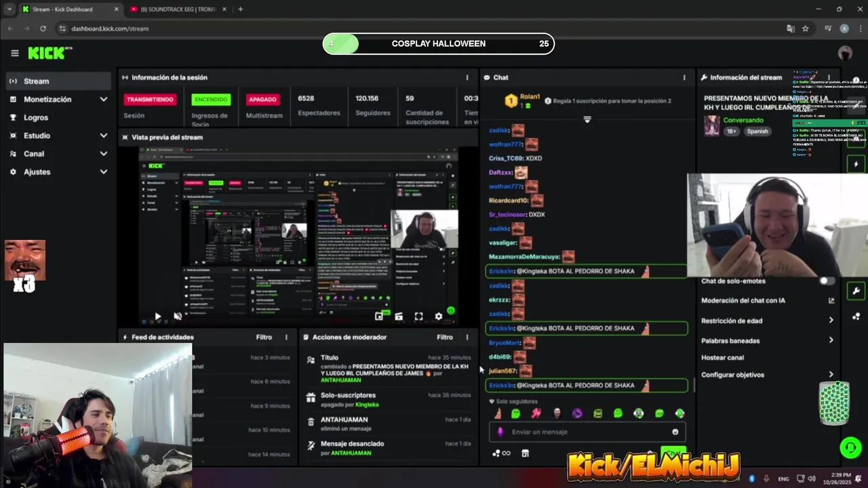Click the purple microphone icon in message box

coord(500,432)
